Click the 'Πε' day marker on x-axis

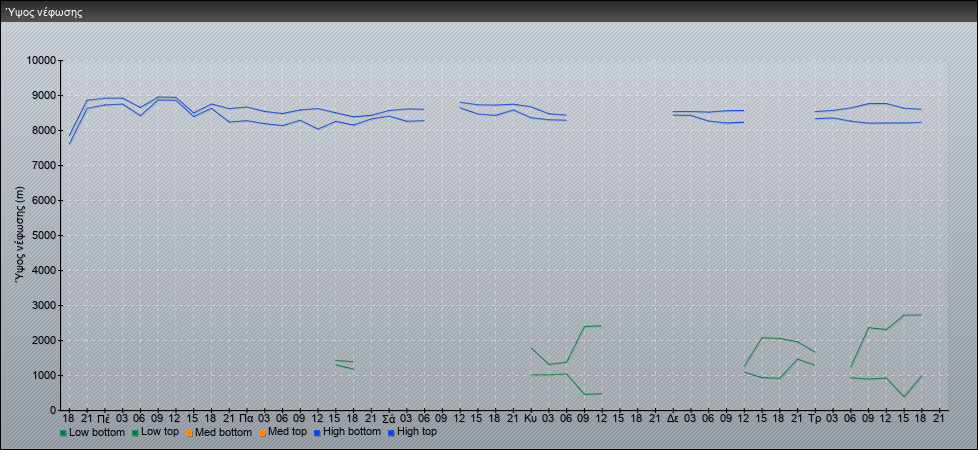pyautogui.click(x=104, y=418)
